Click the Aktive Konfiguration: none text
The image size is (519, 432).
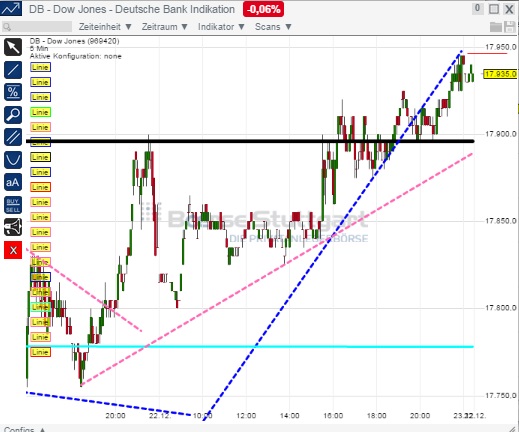pos(76,56)
